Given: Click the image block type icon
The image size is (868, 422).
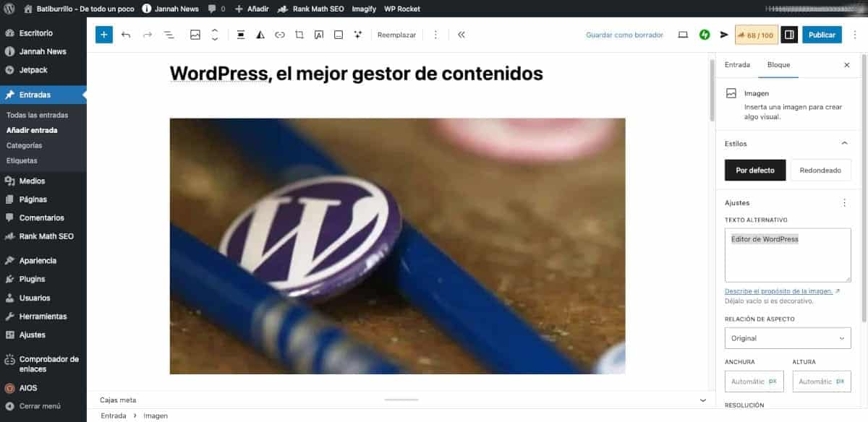Looking at the screenshot, I should tap(195, 35).
